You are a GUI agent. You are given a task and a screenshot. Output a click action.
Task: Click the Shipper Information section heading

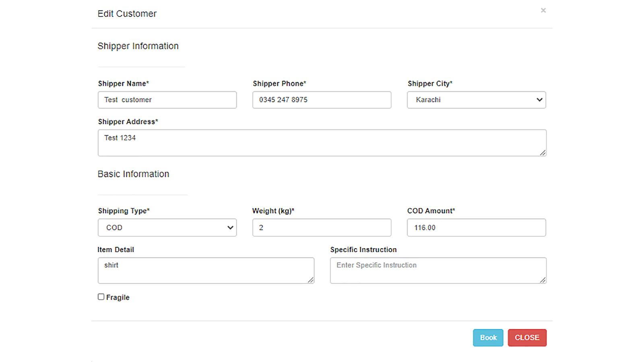click(x=138, y=46)
